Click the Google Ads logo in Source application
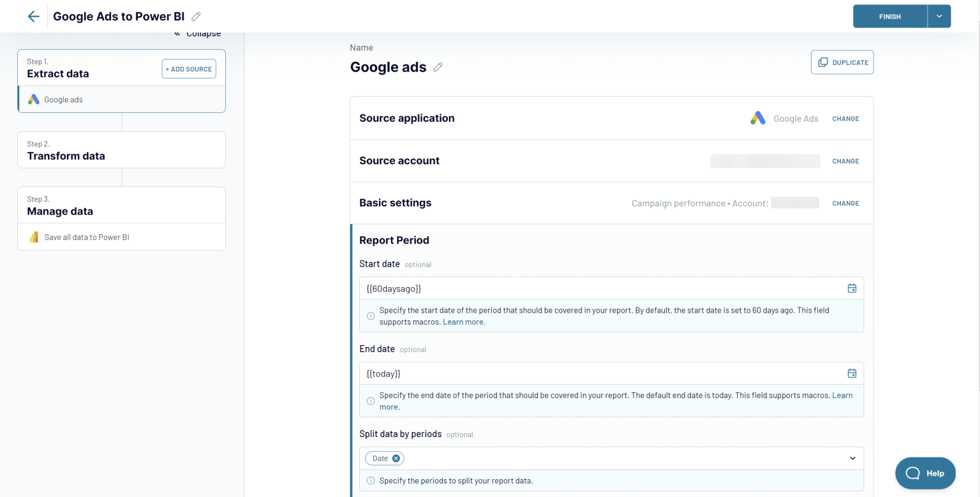Screen dimensions: 980x497 point(757,119)
